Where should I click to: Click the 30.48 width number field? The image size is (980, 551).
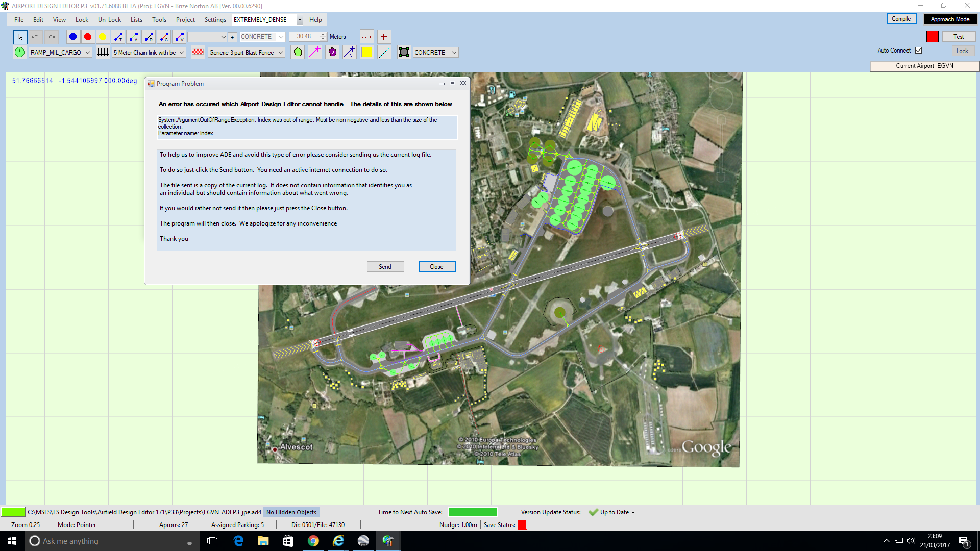[x=304, y=37]
